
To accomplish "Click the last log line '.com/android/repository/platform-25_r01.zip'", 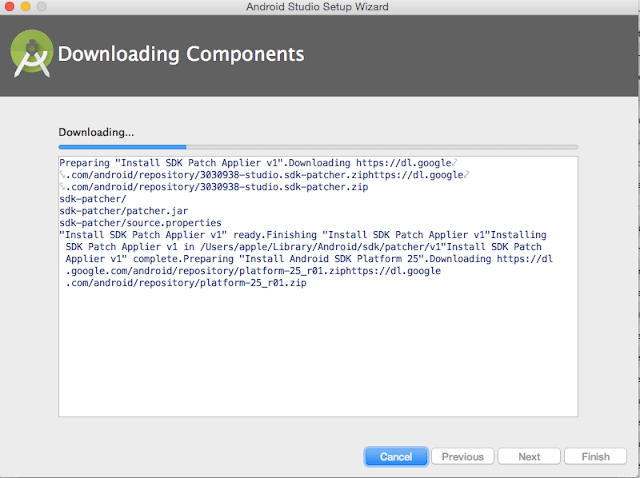I will (186, 283).
